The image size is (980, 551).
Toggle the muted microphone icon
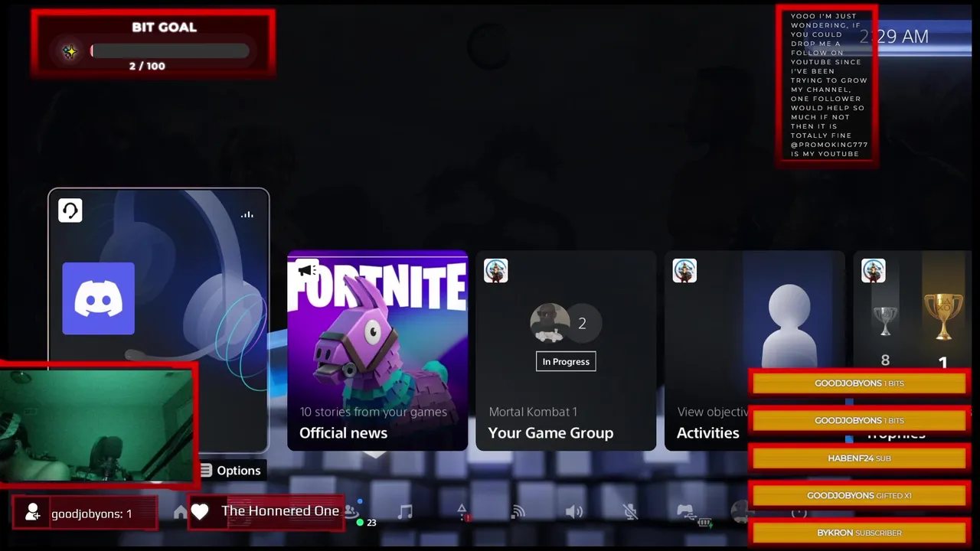(630, 511)
